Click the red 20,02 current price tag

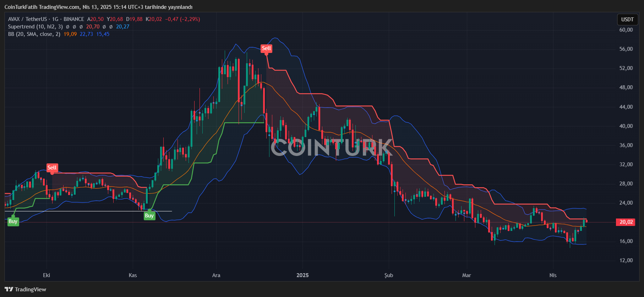click(626, 222)
